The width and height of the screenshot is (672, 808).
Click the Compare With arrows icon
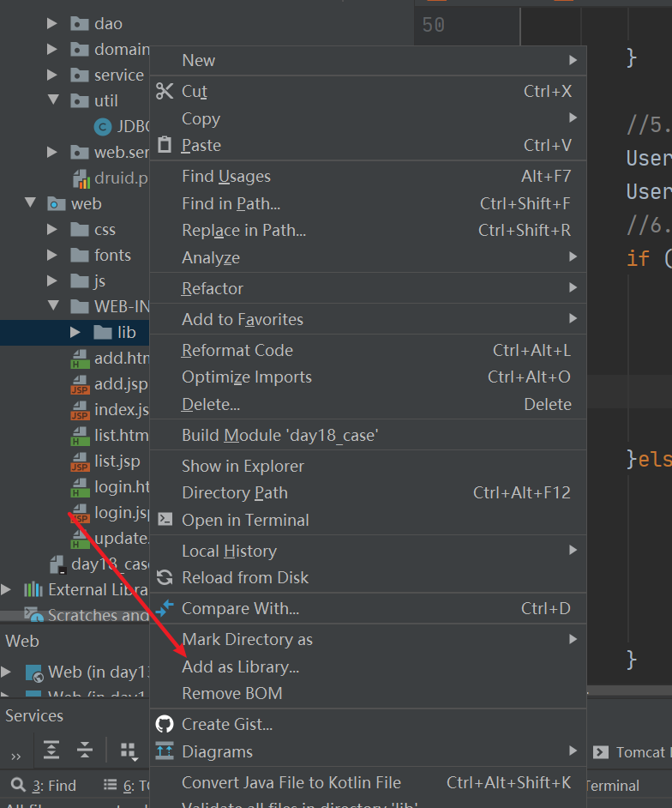(x=165, y=608)
